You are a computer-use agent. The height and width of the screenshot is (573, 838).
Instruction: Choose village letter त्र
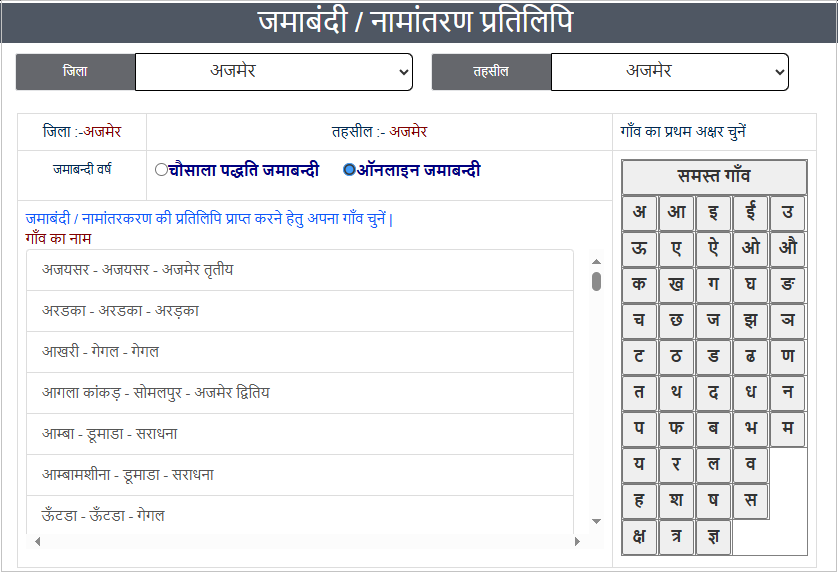coord(677,537)
